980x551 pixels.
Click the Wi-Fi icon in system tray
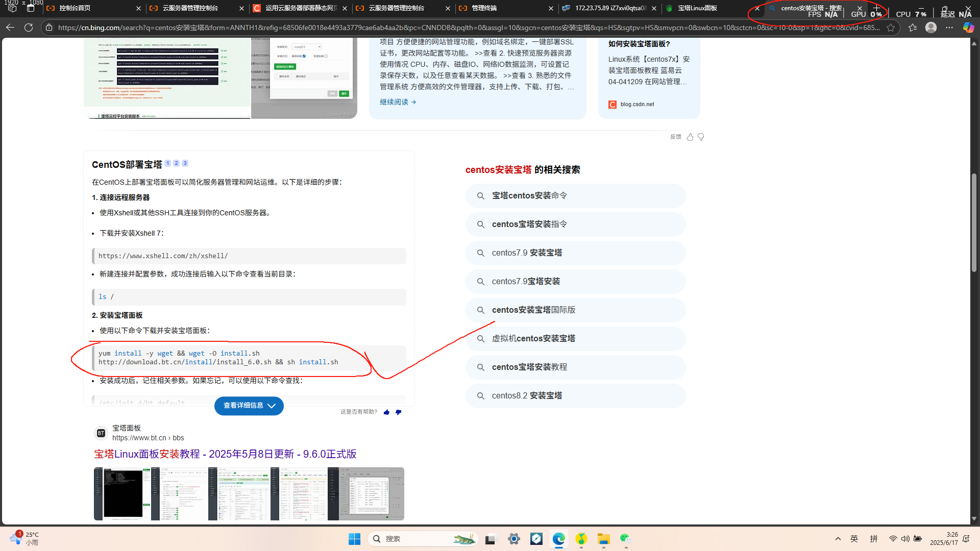coord(893,539)
